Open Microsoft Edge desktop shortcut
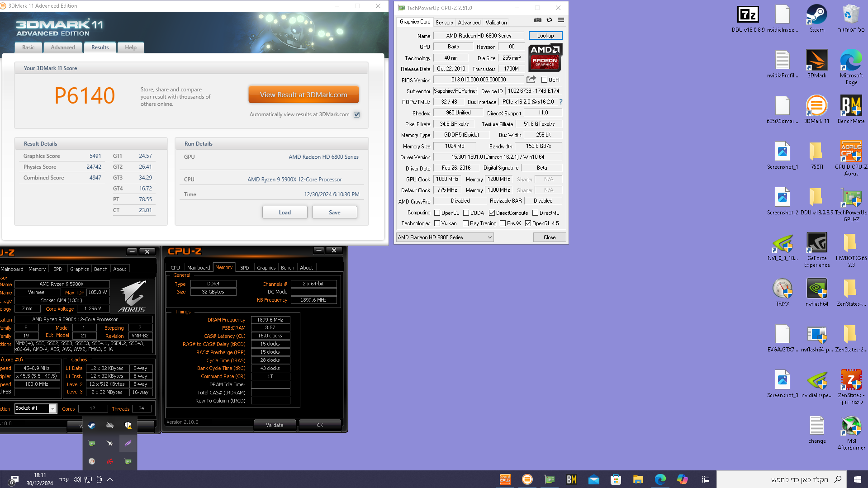 pos(851,67)
